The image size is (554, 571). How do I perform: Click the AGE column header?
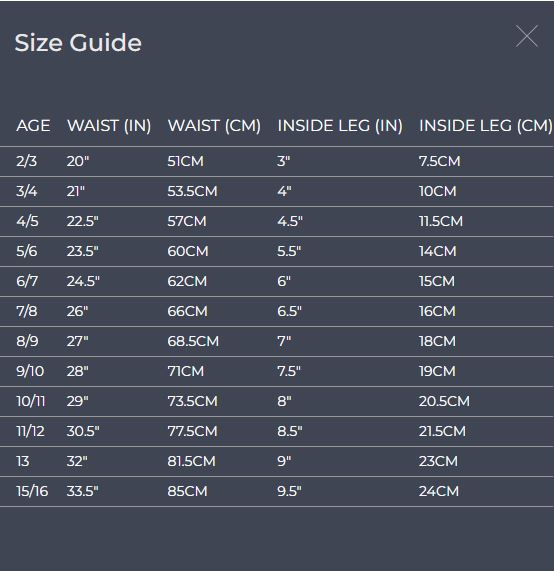point(33,126)
